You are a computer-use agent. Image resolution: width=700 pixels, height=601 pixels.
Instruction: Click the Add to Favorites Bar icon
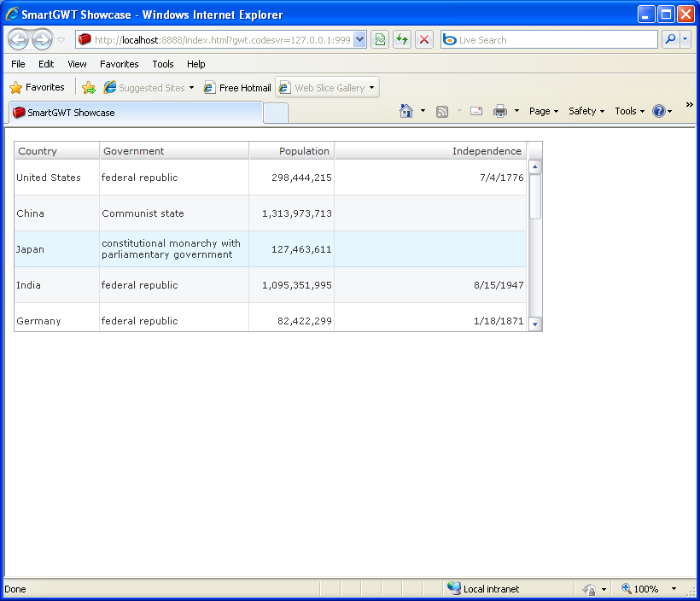tap(89, 88)
